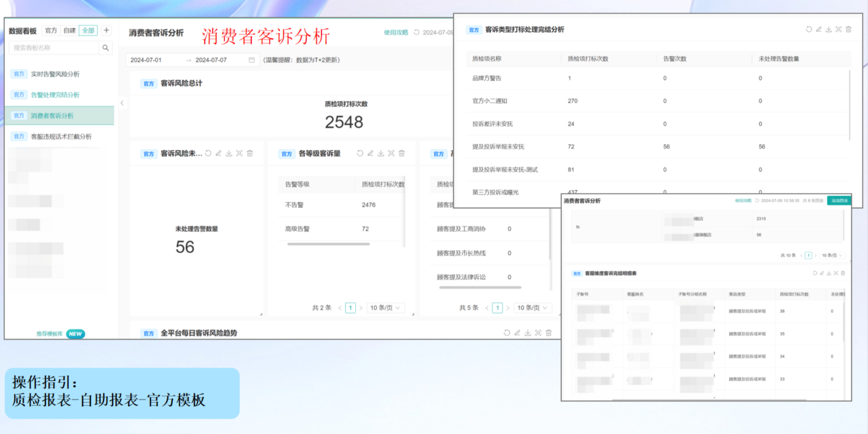
Task: Open 10条/页 dropdown under 各等级客诉量
Action: [x=385, y=308]
